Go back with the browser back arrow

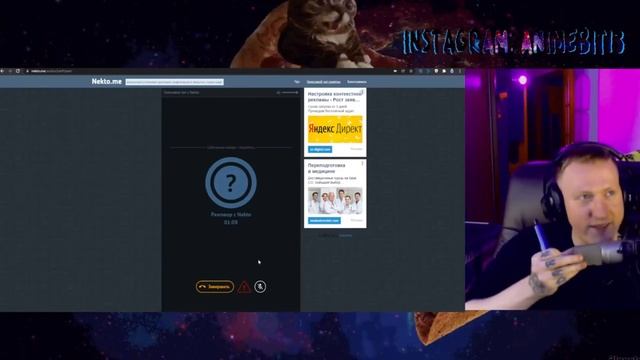pos(2,71)
